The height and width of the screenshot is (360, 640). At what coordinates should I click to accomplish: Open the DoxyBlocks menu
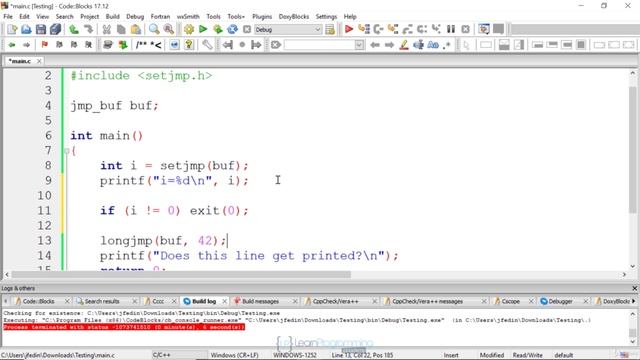tap(294, 16)
